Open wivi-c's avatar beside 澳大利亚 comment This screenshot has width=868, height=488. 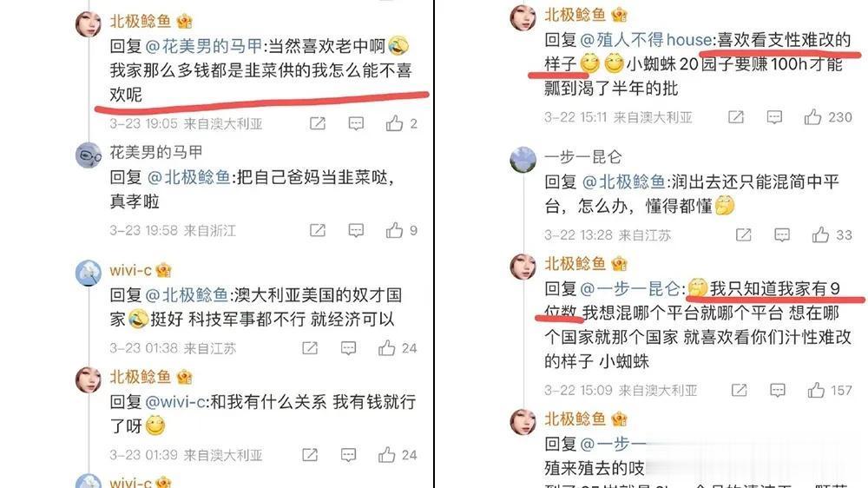pyautogui.click(x=89, y=273)
